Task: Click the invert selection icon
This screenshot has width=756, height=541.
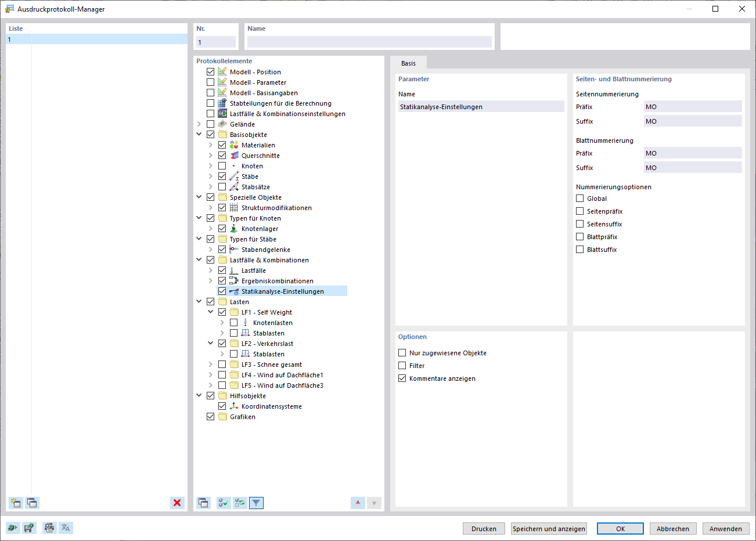Action: (x=239, y=503)
